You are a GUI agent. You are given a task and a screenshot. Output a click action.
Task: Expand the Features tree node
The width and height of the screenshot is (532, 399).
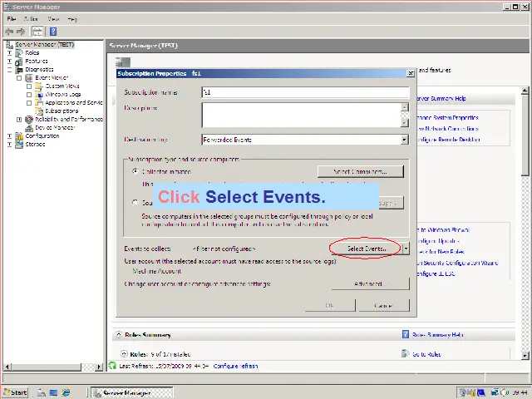9,62
